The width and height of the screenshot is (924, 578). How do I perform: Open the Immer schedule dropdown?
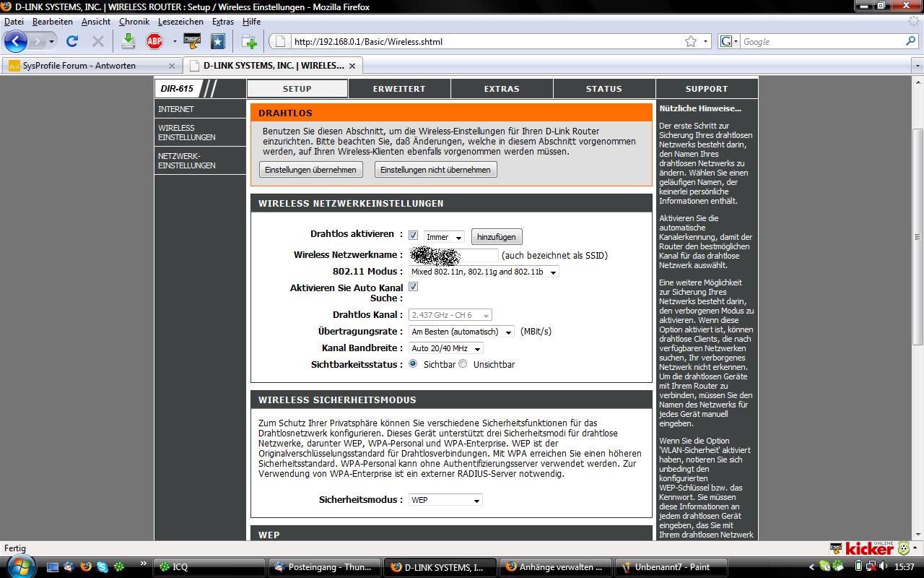coord(444,237)
